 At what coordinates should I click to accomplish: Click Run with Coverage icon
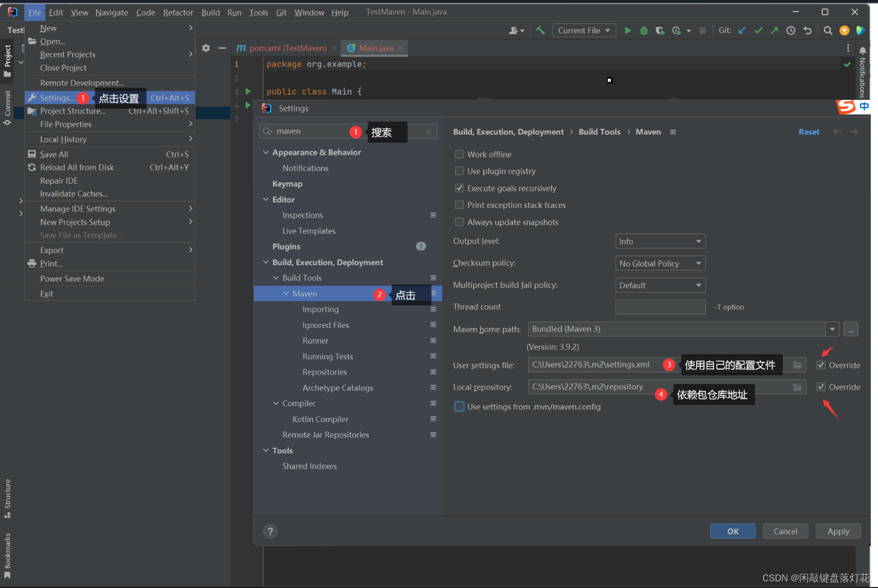[660, 30]
